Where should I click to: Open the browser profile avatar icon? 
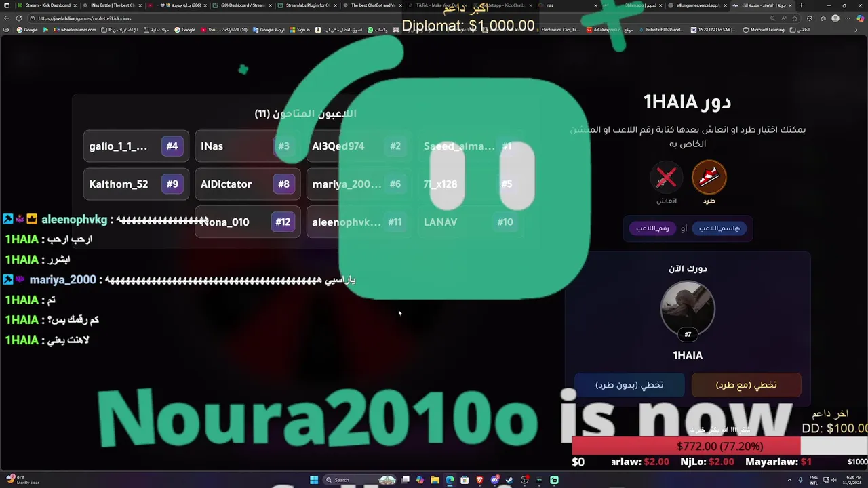(x=835, y=18)
